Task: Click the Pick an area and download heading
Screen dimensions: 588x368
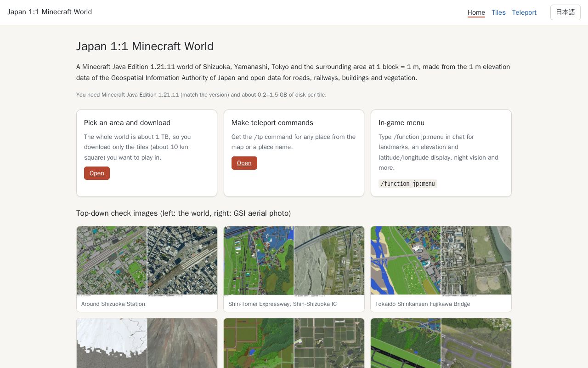Action: [127, 123]
